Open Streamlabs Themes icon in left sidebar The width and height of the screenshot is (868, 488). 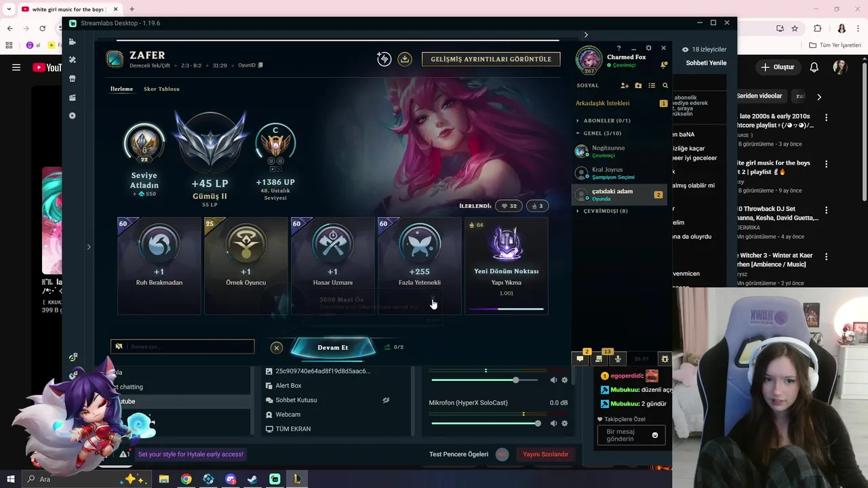(x=73, y=60)
